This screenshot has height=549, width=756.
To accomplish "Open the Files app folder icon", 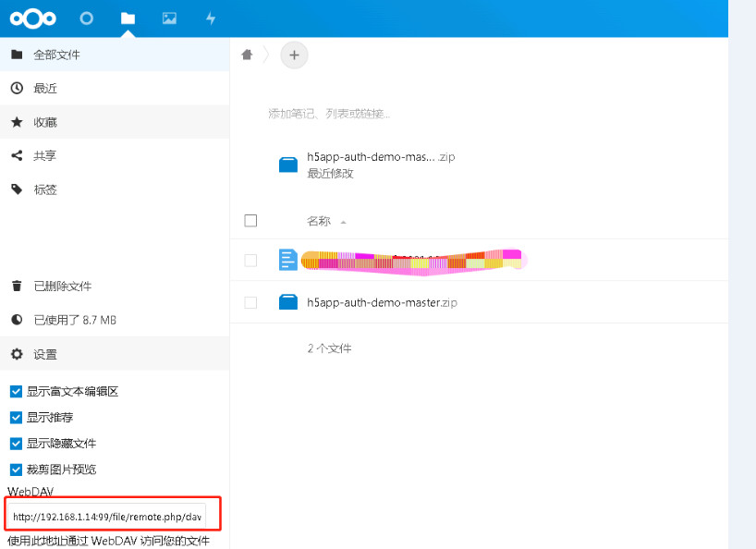I will [x=127, y=18].
